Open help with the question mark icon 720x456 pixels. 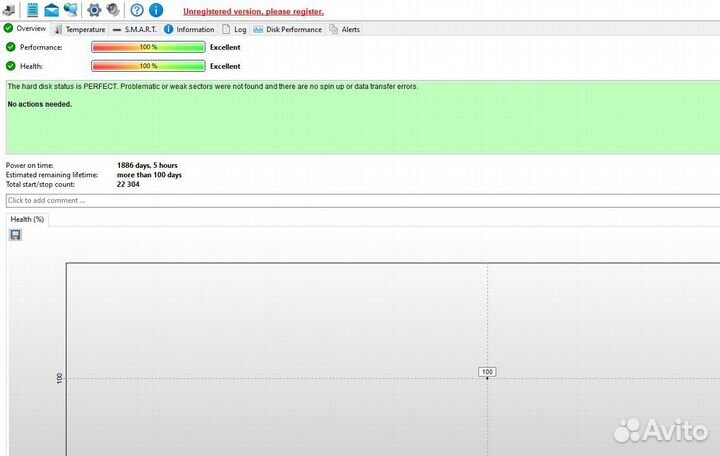point(137,10)
